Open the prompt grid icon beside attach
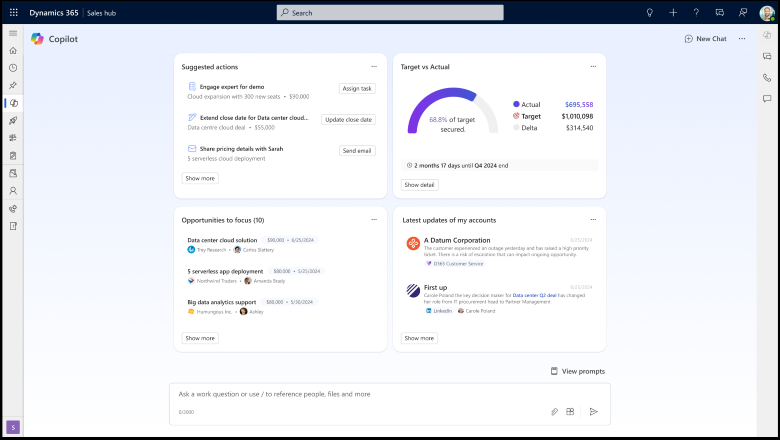This screenshot has height=440, width=780. (x=570, y=412)
